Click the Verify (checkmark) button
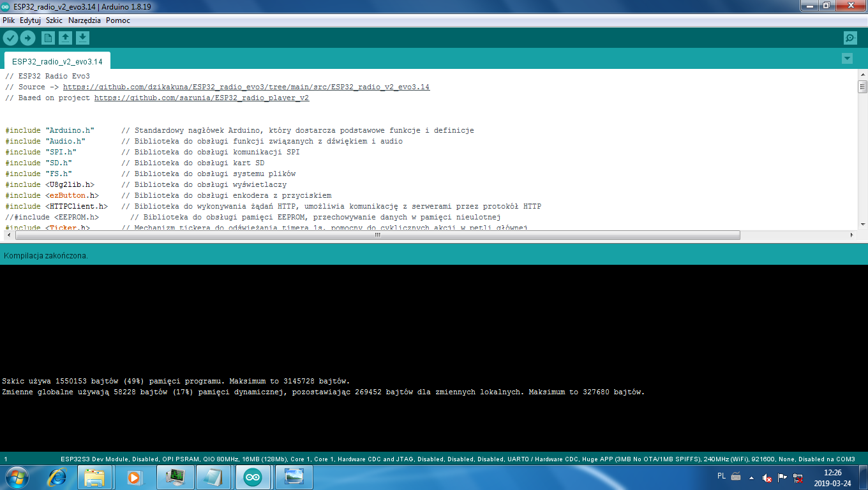868x490 pixels. click(x=10, y=38)
